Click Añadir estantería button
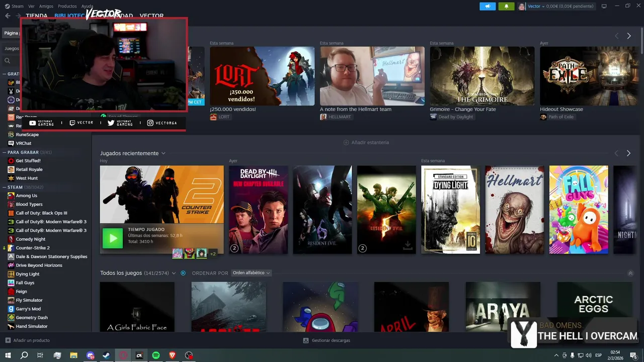This screenshot has height=362, width=644. pos(366,142)
